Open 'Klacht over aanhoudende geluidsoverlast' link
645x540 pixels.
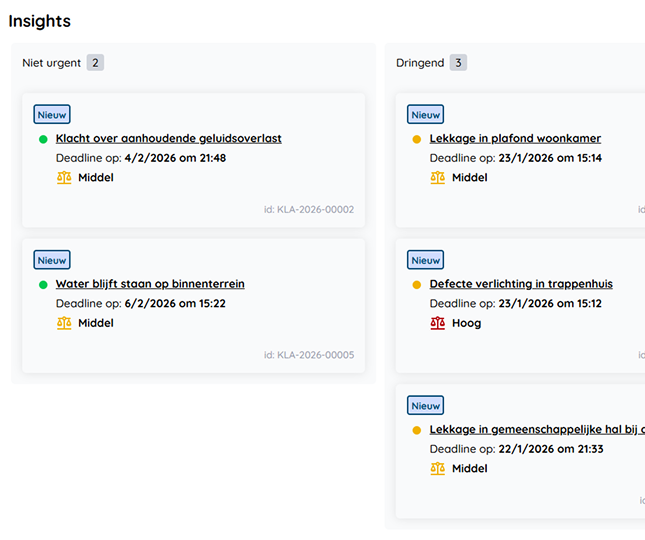[168, 139]
